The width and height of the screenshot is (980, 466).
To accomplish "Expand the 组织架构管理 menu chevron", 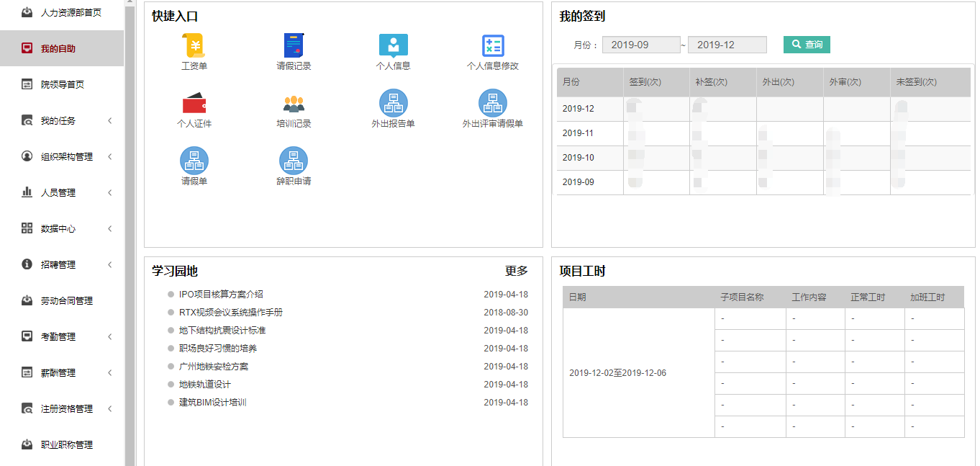I will [110, 156].
